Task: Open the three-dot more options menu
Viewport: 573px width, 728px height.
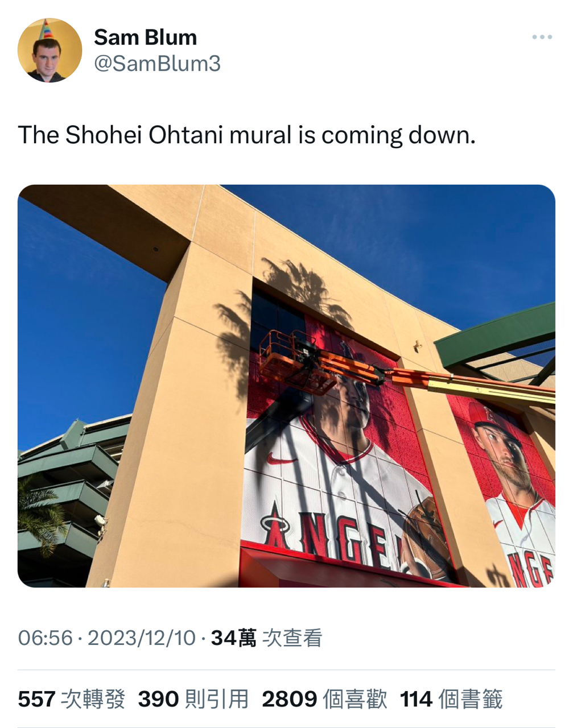Action: click(542, 38)
